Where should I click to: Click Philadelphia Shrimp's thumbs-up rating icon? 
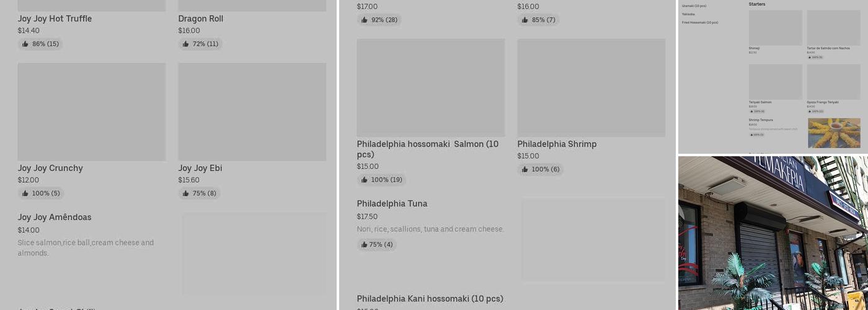point(525,169)
